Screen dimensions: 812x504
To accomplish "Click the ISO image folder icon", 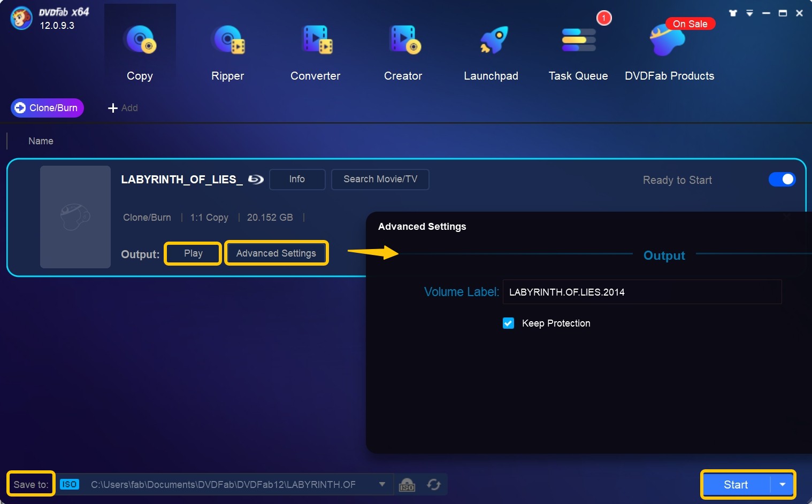I will (407, 485).
